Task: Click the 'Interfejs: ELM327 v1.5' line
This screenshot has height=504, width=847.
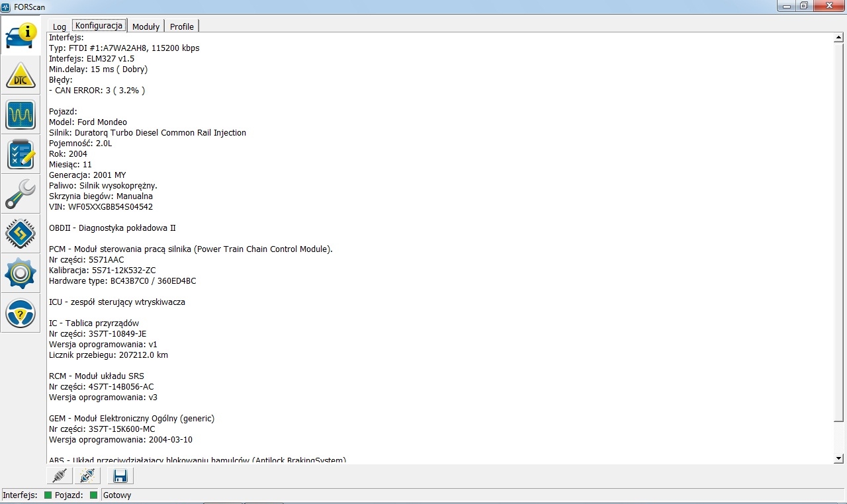Action: 91,59
